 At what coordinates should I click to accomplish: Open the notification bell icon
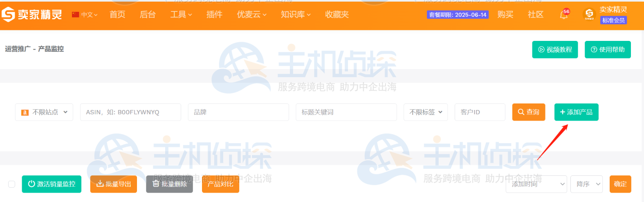coord(564,15)
